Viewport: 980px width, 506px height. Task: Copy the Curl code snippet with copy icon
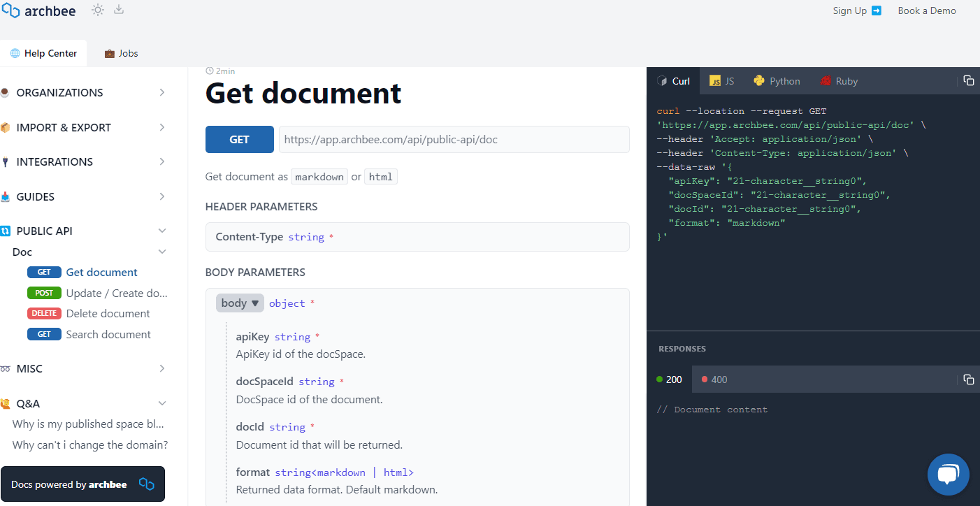(x=969, y=80)
